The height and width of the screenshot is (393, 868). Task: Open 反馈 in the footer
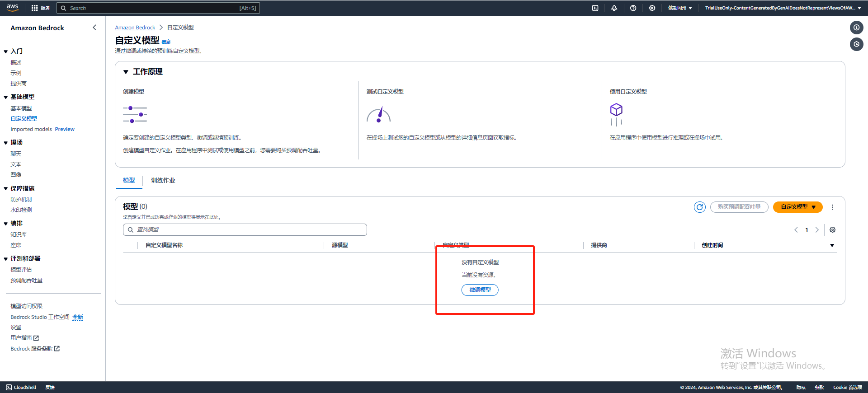pos(50,388)
